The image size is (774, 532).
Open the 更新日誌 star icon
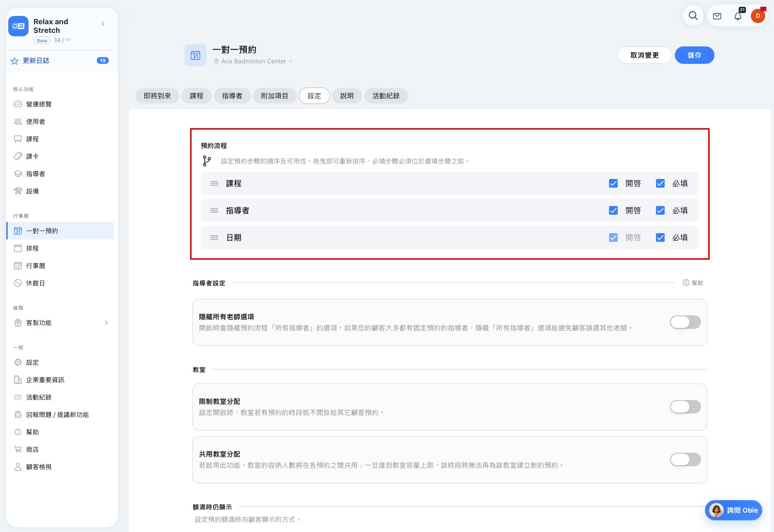15,61
